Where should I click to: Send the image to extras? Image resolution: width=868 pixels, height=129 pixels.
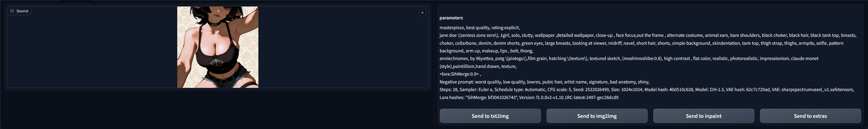click(810, 116)
